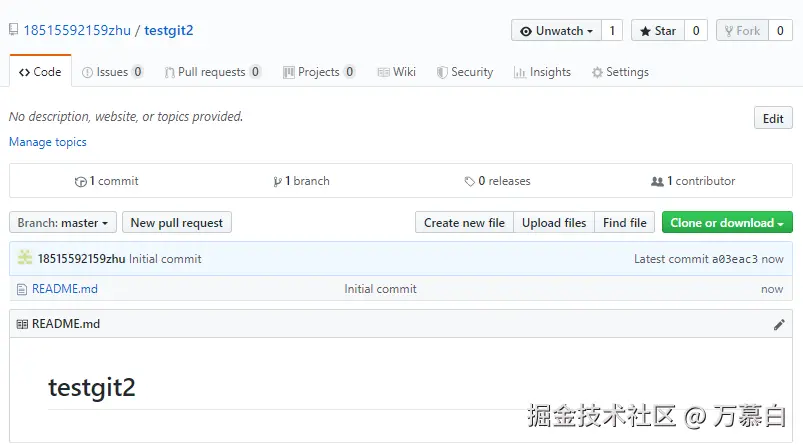
Task: Click New pull request button
Action: point(177,223)
